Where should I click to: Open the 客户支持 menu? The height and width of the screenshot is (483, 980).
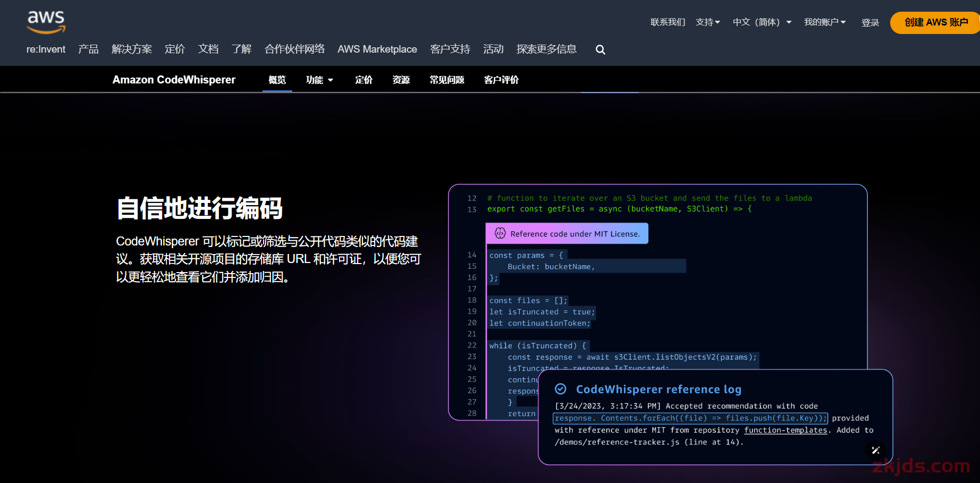[450, 49]
